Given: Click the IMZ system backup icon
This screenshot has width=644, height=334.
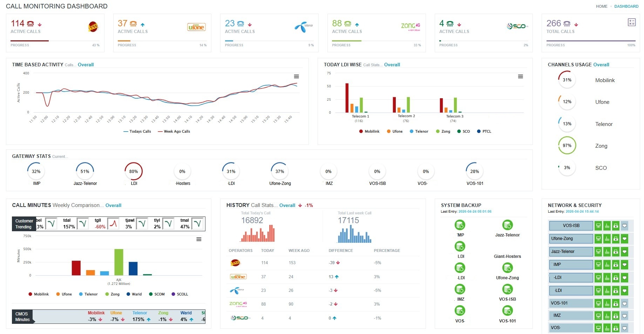Looking at the screenshot, I should (x=460, y=289).
